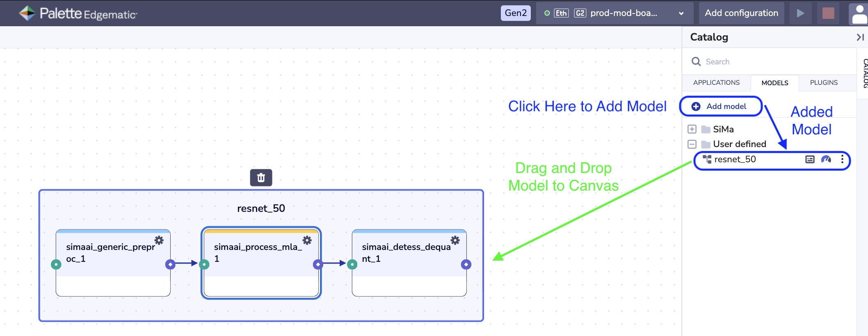The height and width of the screenshot is (336, 868).
Task: Click the Add model button
Action: [x=721, y=107]
